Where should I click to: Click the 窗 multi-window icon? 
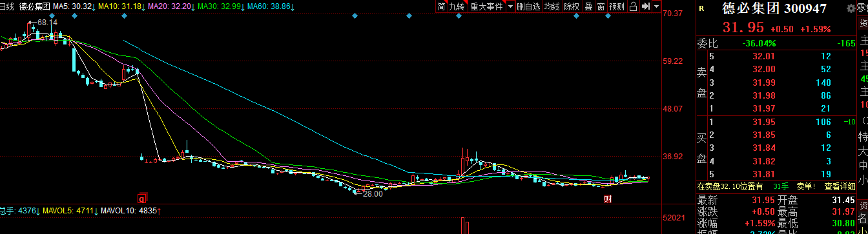point(601,6)
